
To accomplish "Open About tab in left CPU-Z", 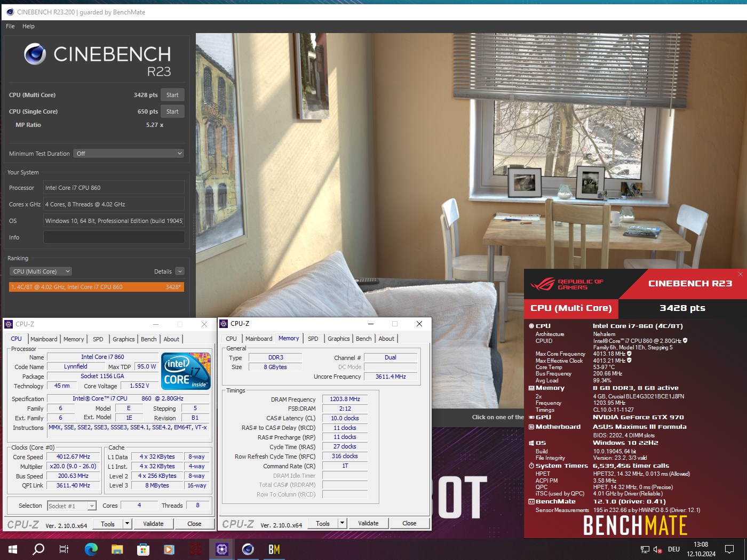I will (171, 339).
